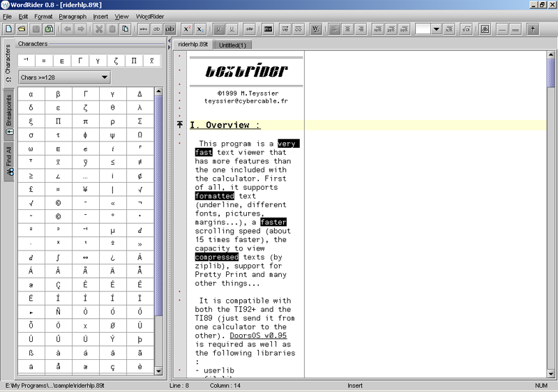Viewport: 558px width, 392px height.
Task: Click the New document icon
Action: [x=8, y=29]
